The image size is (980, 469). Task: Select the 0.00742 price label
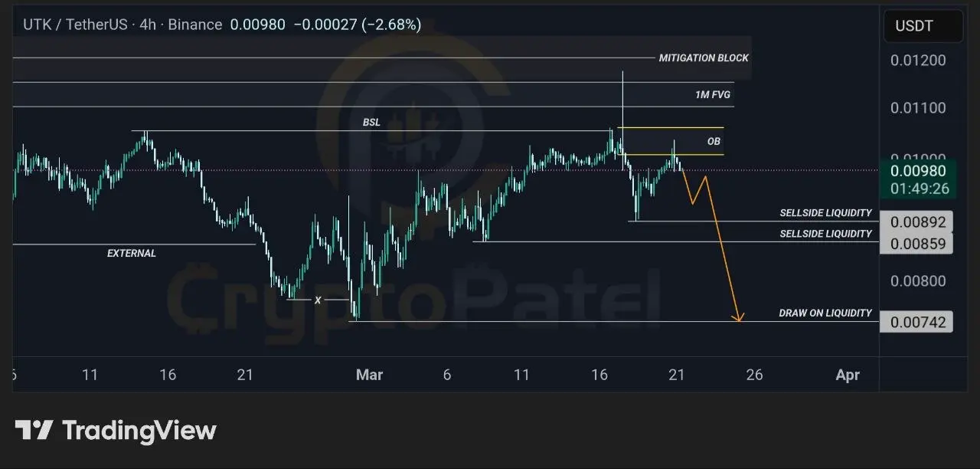coord(917,322)
